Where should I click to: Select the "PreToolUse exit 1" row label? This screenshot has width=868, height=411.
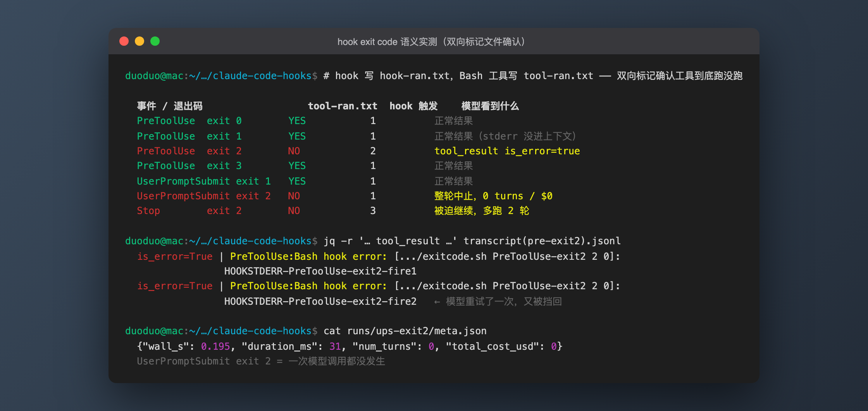(x=189, y=136)
